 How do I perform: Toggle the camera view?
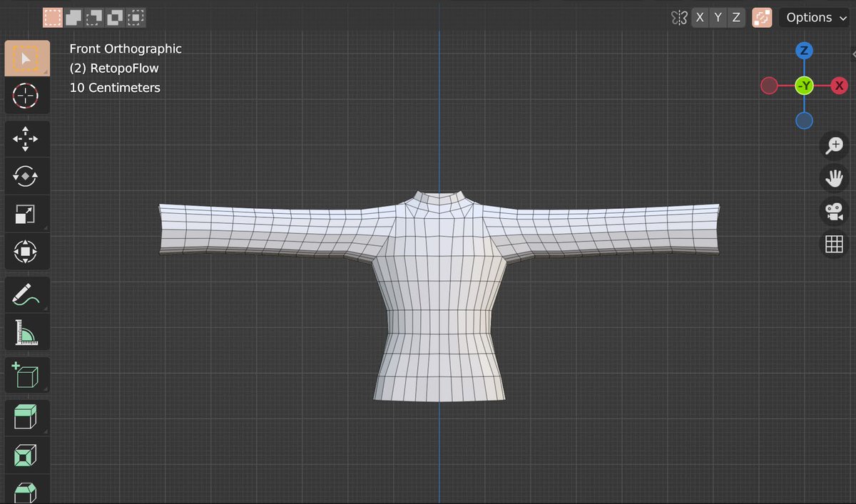point(834,212)
